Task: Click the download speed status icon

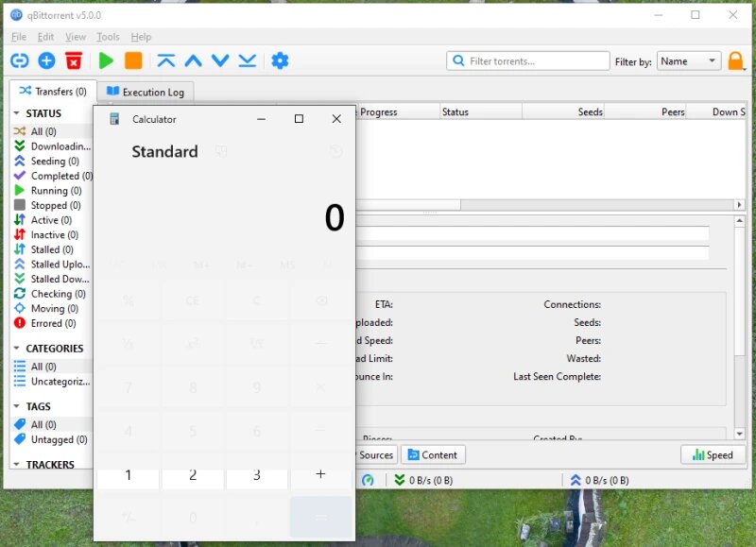Action: point(399,480)
